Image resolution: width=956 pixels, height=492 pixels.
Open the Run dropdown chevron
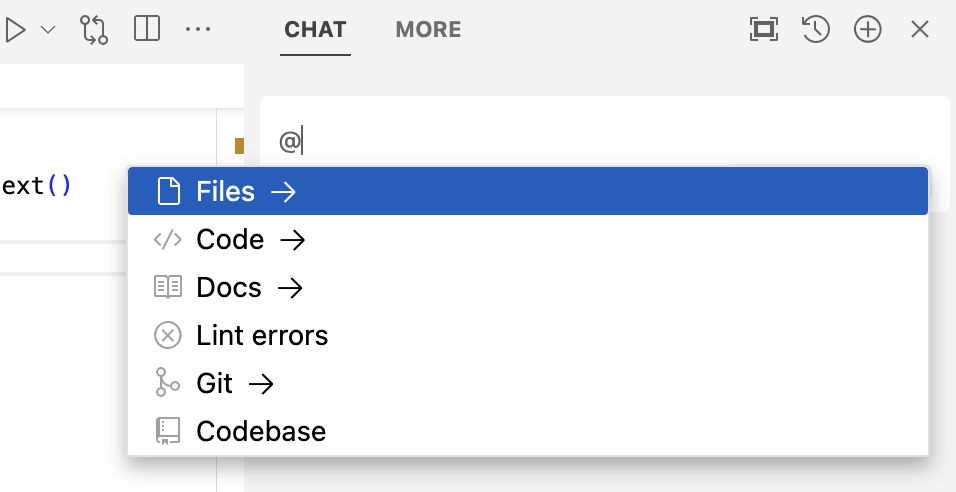coord(48,30)
